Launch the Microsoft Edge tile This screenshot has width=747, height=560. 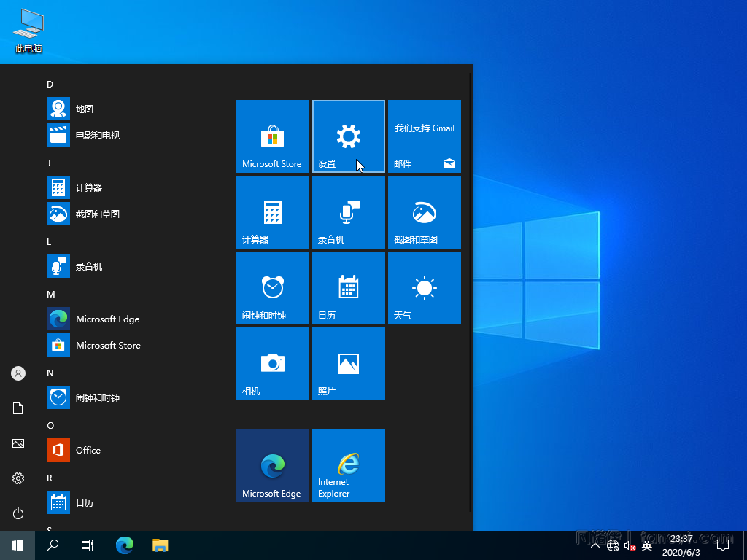point(273,466)
